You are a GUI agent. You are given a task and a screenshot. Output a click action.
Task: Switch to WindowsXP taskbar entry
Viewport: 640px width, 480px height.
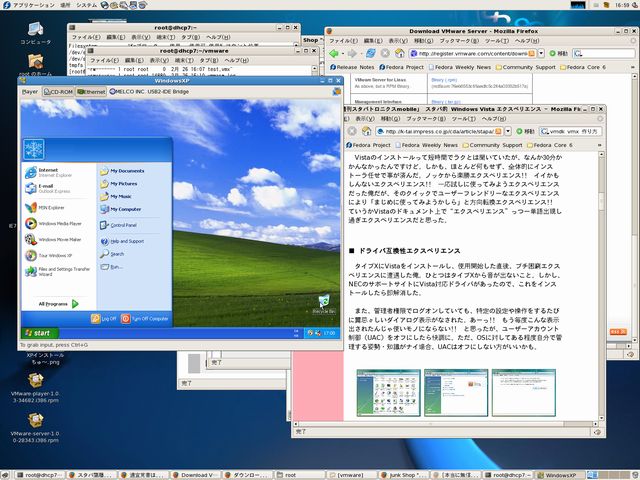560,475
